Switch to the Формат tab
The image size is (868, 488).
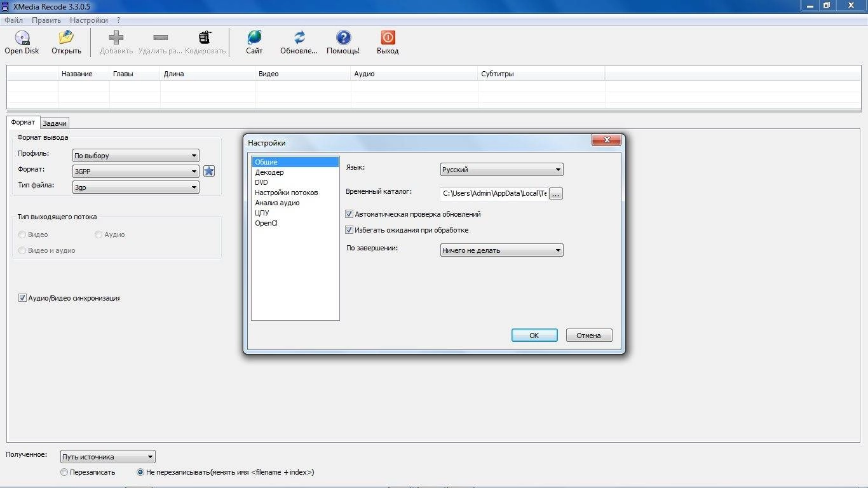tap(23, 122)
